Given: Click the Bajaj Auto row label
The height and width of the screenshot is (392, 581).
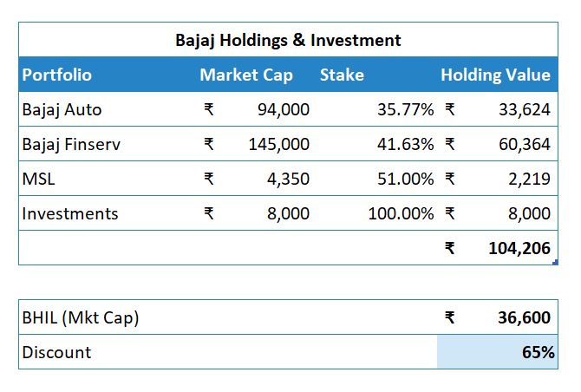Looking at the screenshot, I should tap(62, 109).
